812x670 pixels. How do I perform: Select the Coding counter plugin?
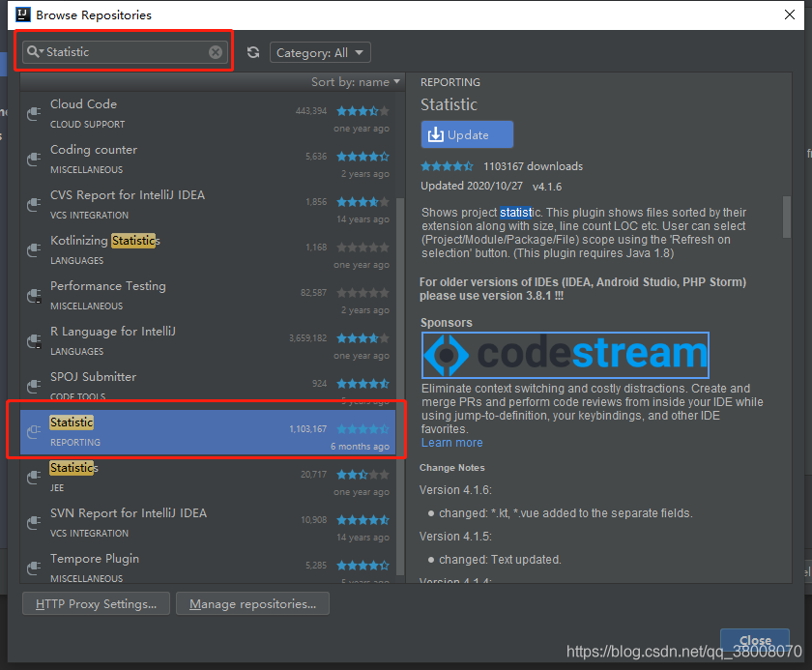[x=208, y=160]
